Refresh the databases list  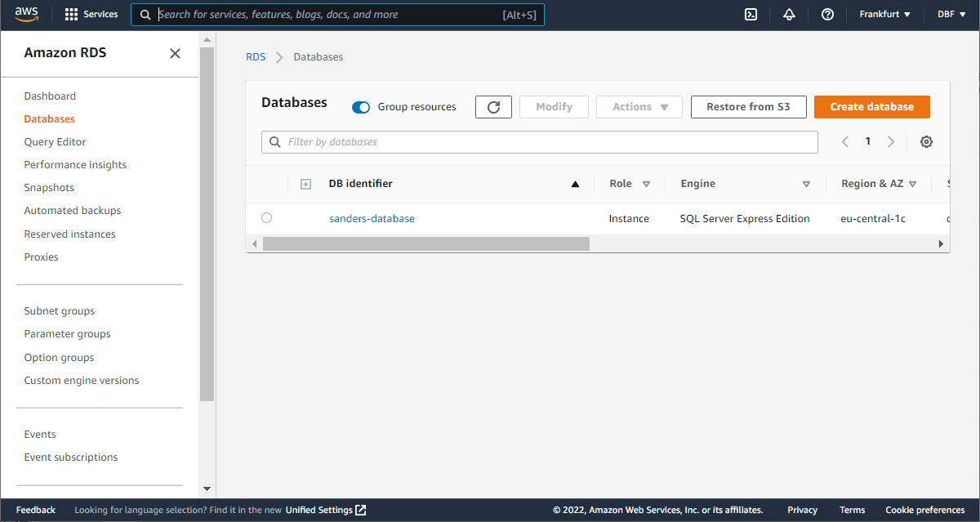(493, 107)
